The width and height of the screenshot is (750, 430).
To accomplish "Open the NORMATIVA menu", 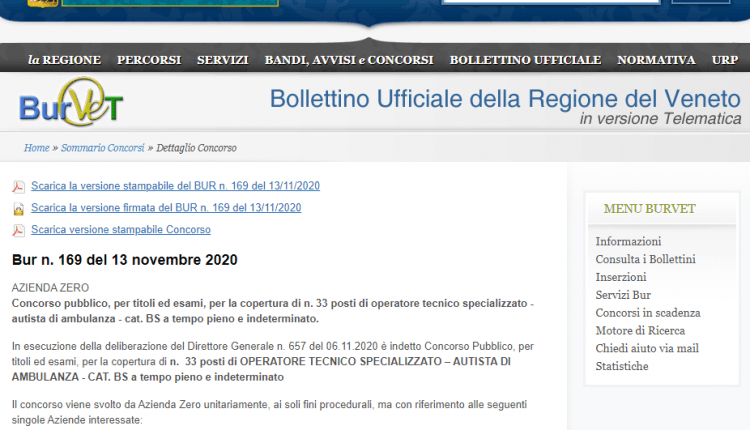I will pos(656,60).
